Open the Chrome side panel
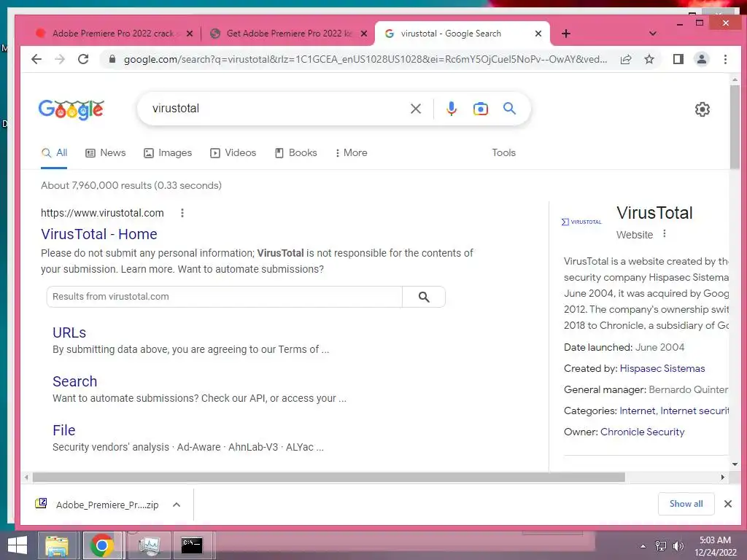 click(678, 59)
